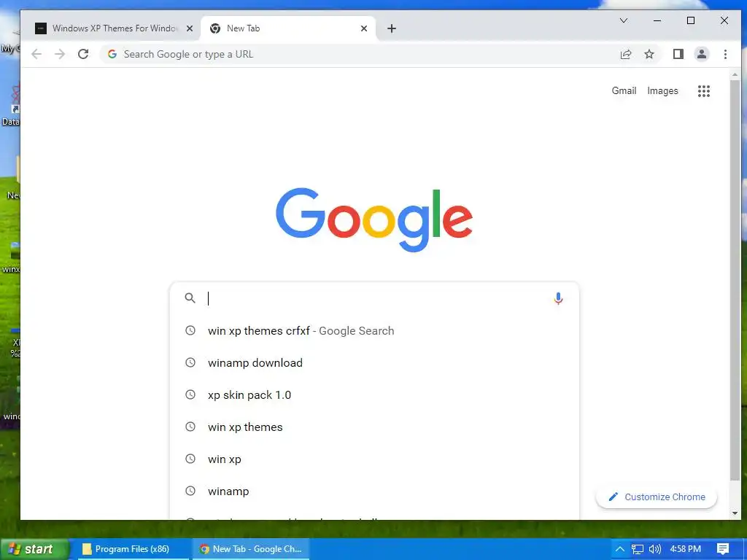This screenshot has height=560, width=747.
Task: Open Chrome's three-dot menu
Action: coord(725,54)
